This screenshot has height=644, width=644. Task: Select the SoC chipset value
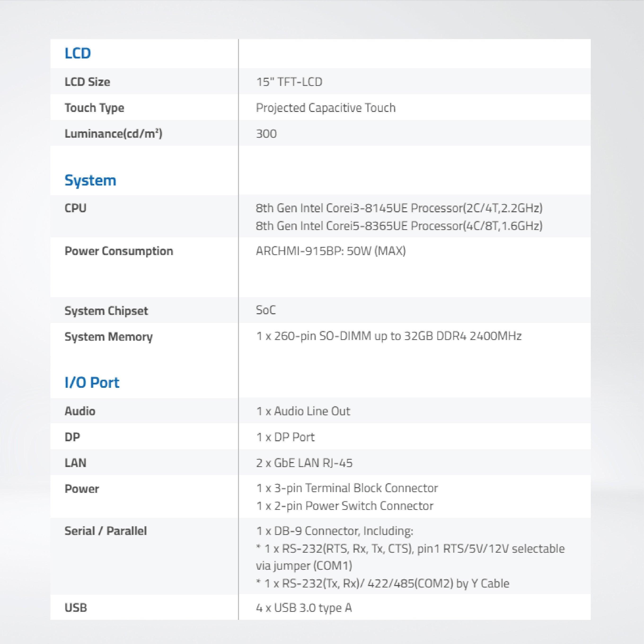point(266,310)
